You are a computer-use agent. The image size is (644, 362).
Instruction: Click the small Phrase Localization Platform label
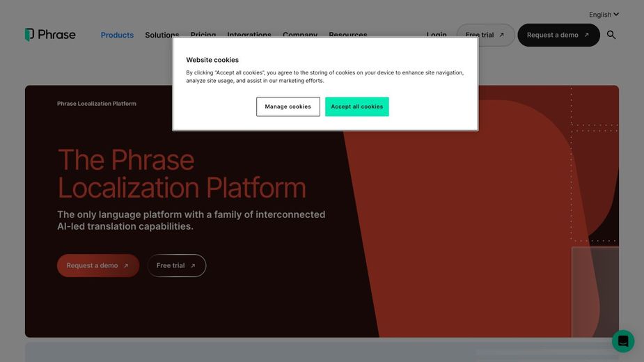click(x=97, y=104)
